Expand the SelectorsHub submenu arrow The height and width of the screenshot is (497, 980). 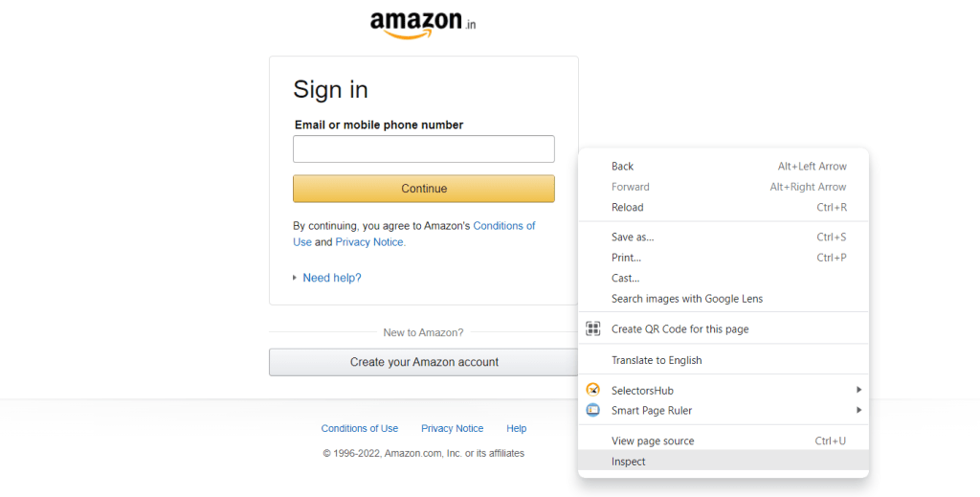858,390
